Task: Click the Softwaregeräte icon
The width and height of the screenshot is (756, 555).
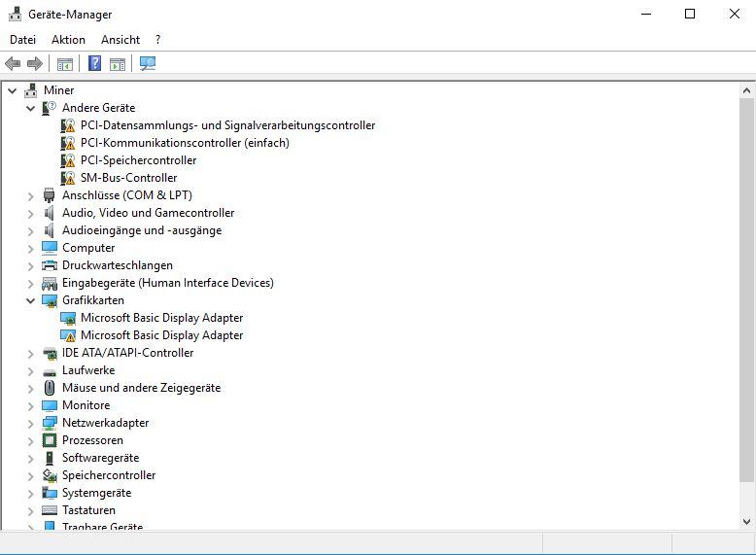Action: click(50, 458)
